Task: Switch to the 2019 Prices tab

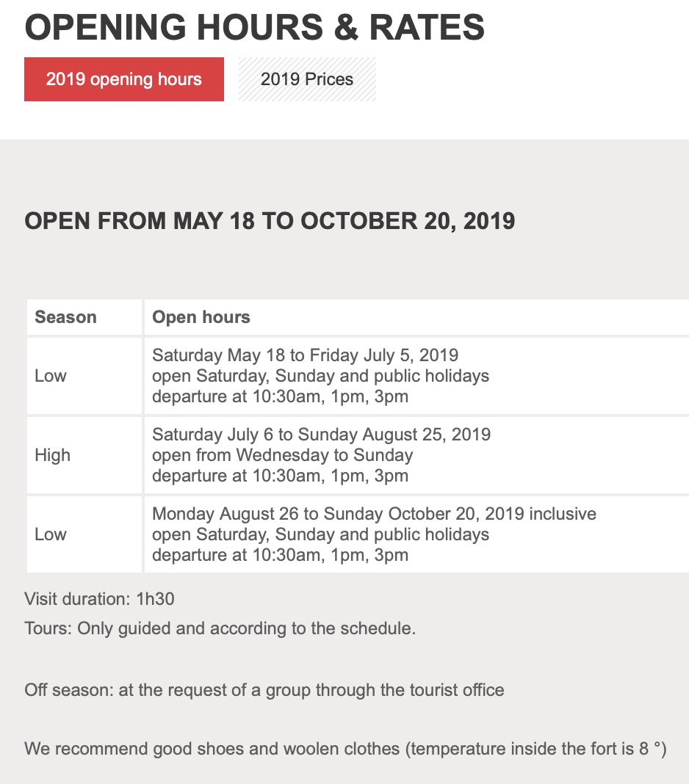Action: [306, 79]
